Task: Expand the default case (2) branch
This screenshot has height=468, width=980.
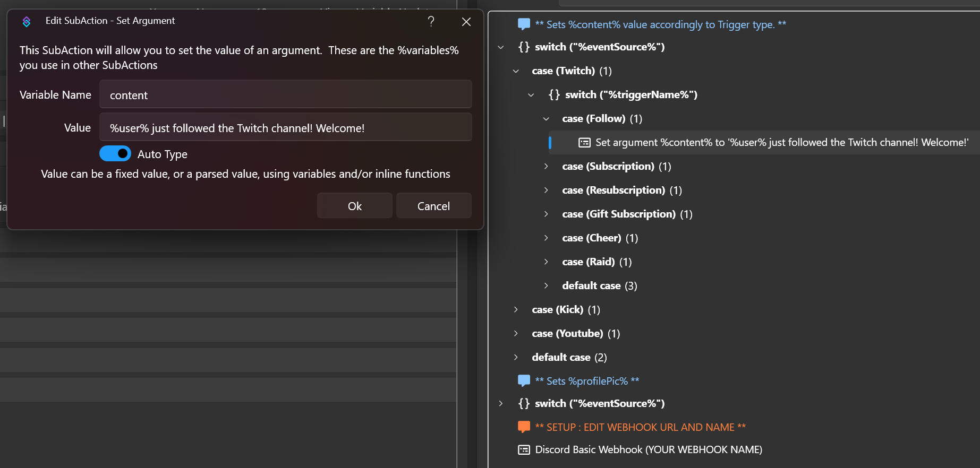Action: pyautogui.click(x=516, y=357)
